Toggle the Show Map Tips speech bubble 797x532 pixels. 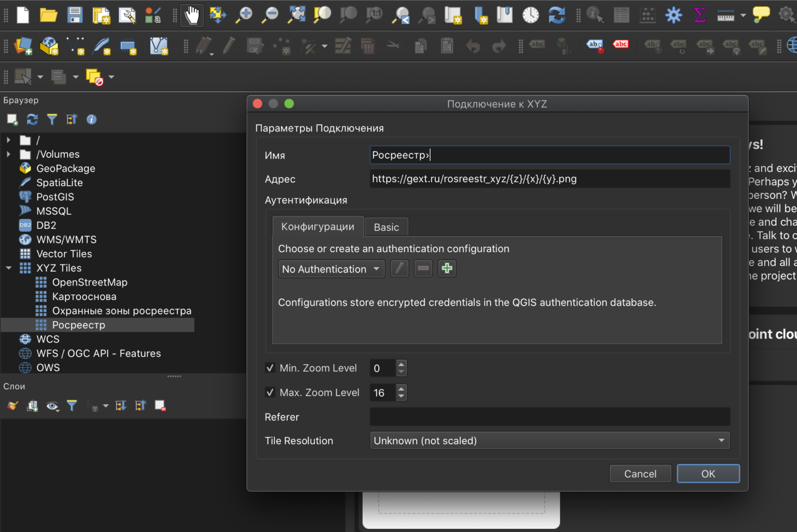click(x=761, y=15)
